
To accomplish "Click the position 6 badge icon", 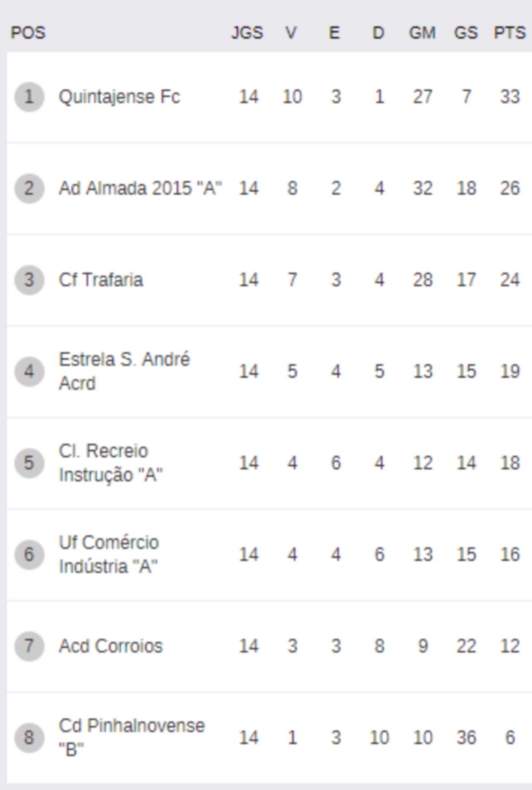I will [x=29, y=554].
